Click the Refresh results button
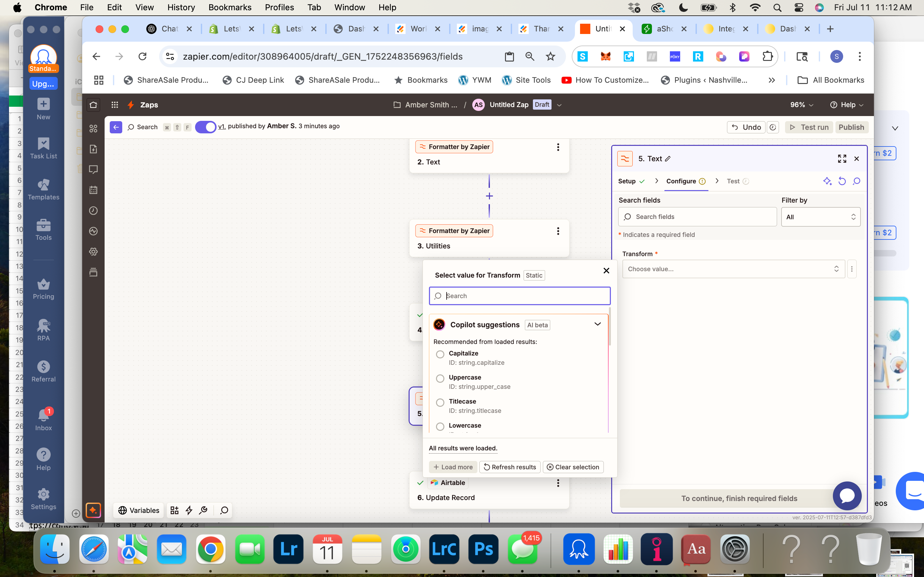Screen dimensions: 924x577 coord(509,467)
